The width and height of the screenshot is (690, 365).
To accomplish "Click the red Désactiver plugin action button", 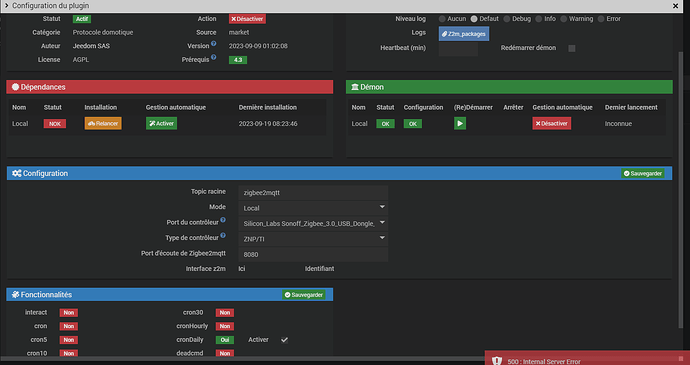I will 247,19.
